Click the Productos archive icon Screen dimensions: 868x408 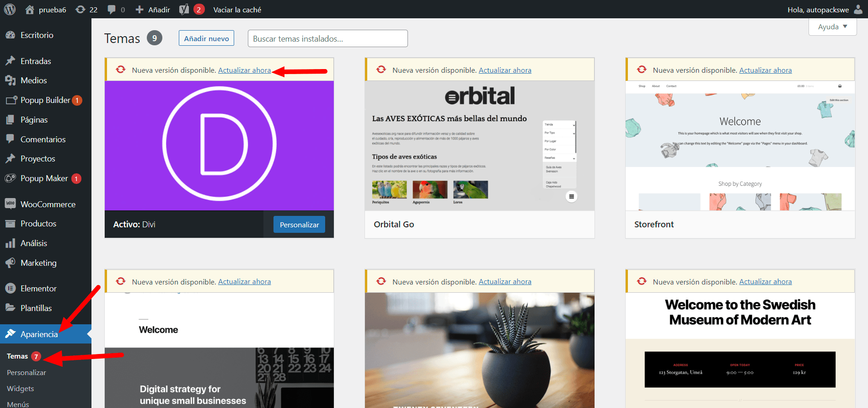point(11,224)
